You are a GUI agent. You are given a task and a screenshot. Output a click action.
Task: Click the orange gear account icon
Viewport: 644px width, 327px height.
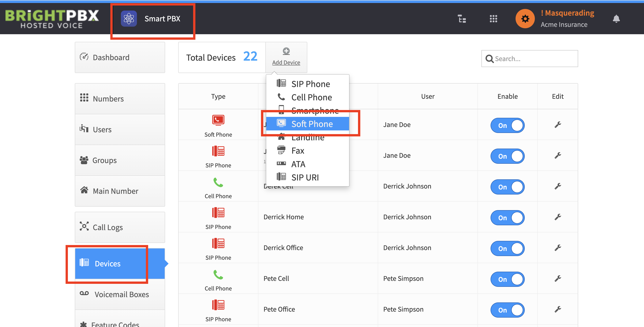click(x=525, y=19)
